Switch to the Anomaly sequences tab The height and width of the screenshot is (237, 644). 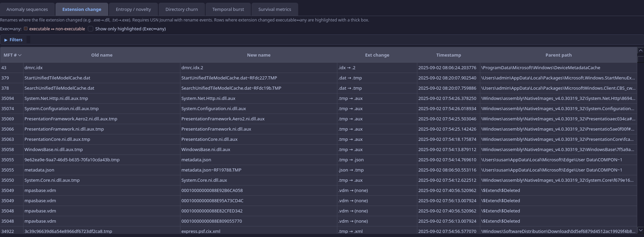click(x=27, y=10)
